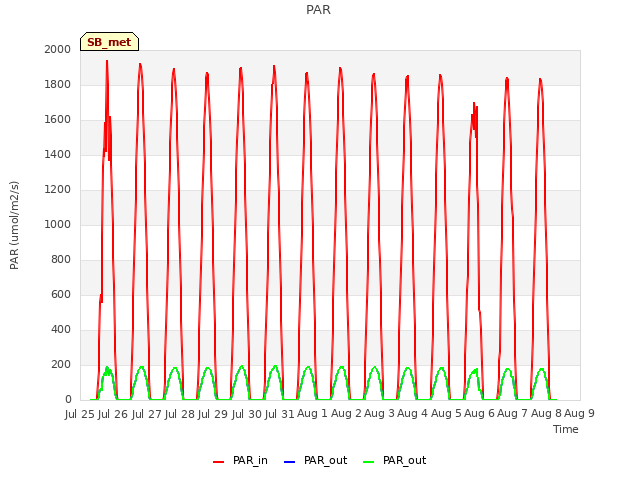Viewport: 640px width, 480px height.
Task: Click the Aug 5 date tick label
Action: [x=446, y=413]
